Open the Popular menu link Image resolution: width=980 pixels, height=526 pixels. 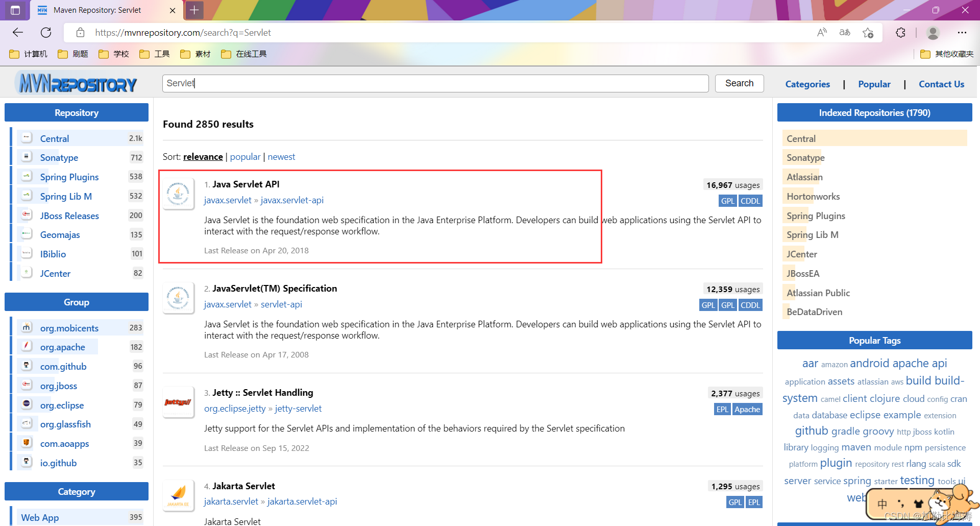(x=874, y=84)
